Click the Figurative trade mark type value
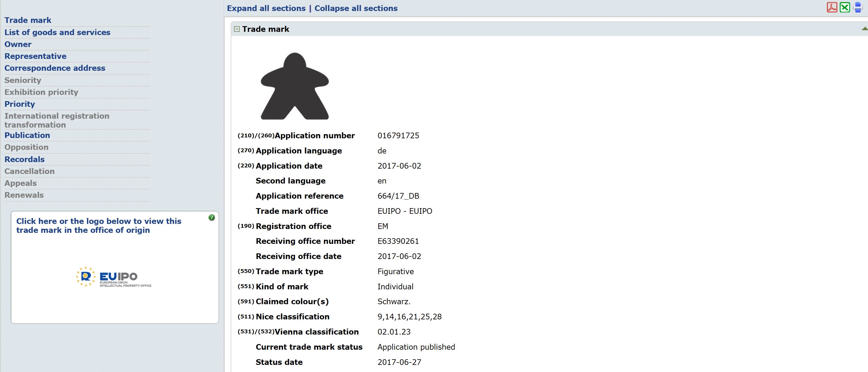The image size is (868, 372). (396, 271)
